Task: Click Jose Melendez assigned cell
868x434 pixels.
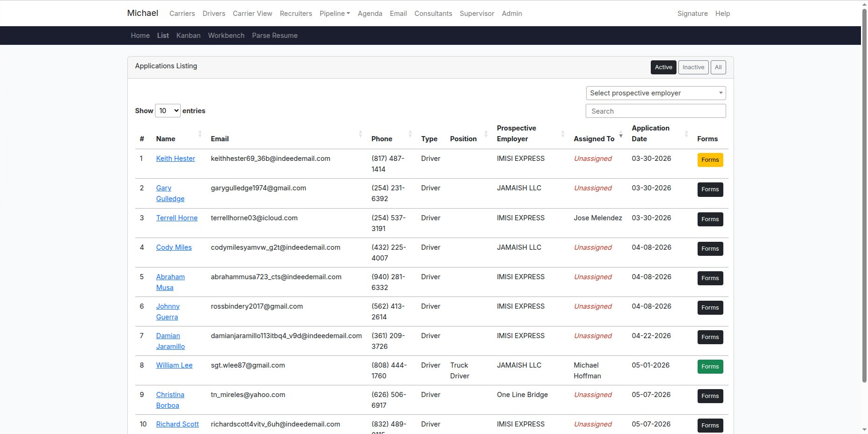Action: point(598,218)
